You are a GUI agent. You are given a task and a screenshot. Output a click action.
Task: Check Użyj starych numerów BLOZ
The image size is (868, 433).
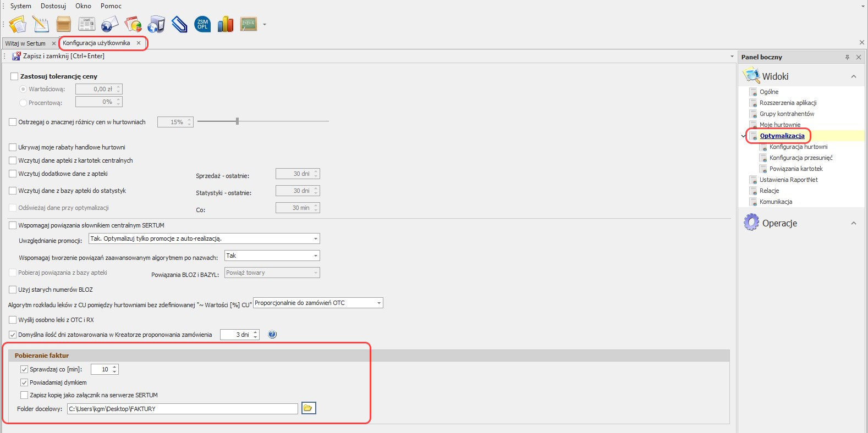click(x=13, y=290)
